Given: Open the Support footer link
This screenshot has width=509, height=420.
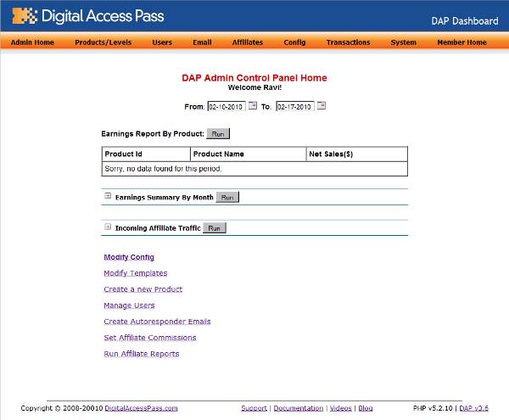Looking at the screenshot, I should click(x=254, y=408).
